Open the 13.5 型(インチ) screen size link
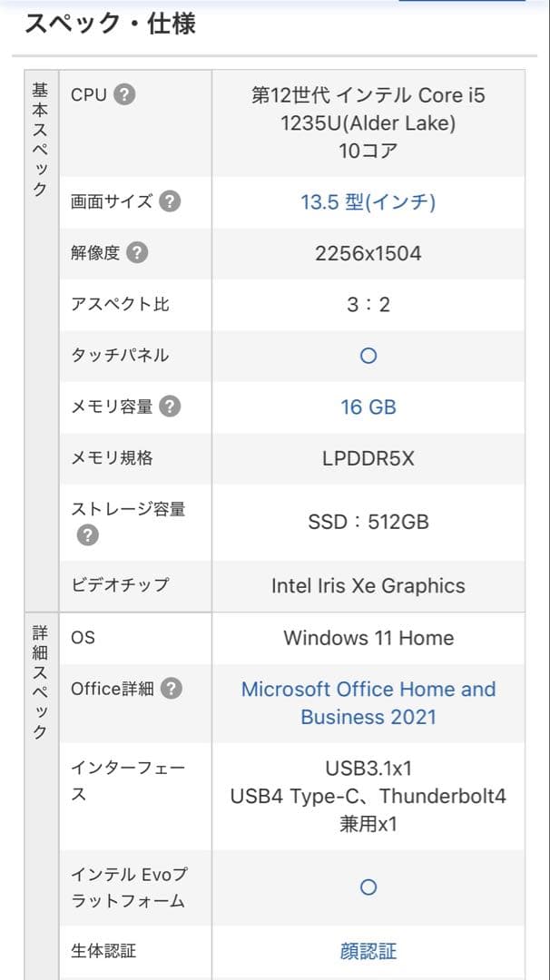 pyautogui.click(x=368, y=202)
